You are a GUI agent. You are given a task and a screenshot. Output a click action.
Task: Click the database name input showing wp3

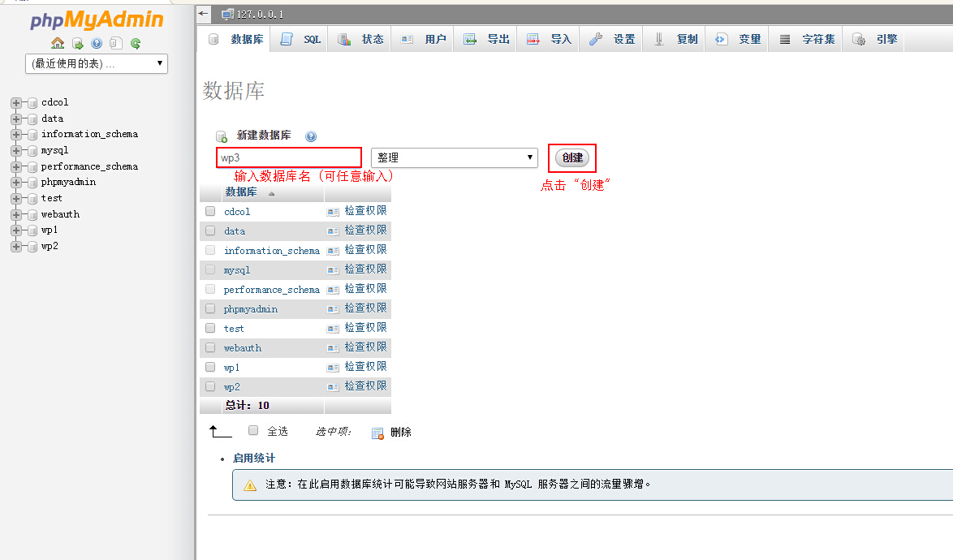(288, 157)
